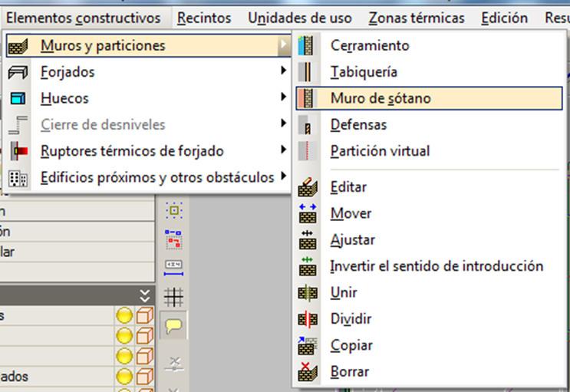Click the grid tool icon
Image resolution: width=570 pixels, height=392 pixels.
[x=174, y=297]
